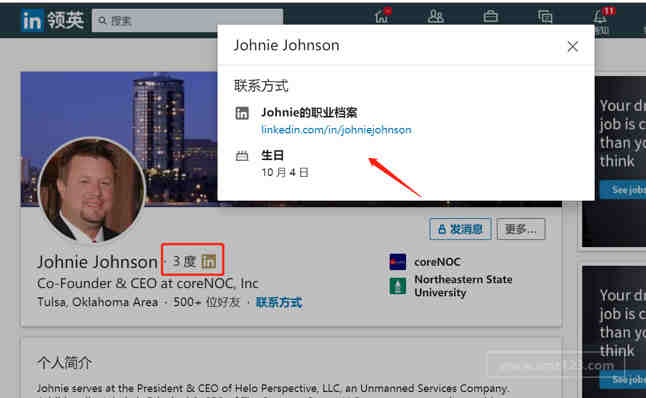Image resolution: width=646 pixels, height=398 pixels.
Task: Click the upper See jobs ad button
Action: (623, 190)
